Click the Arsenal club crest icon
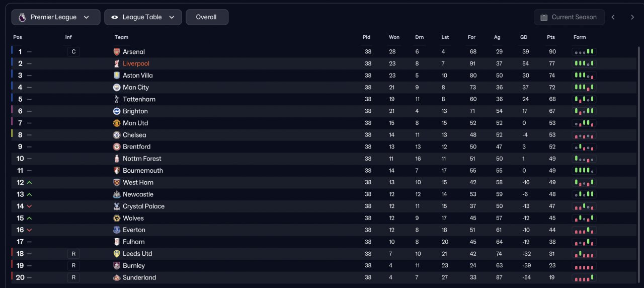The height and width of the screenshot is (288, 644). [117, 52]
